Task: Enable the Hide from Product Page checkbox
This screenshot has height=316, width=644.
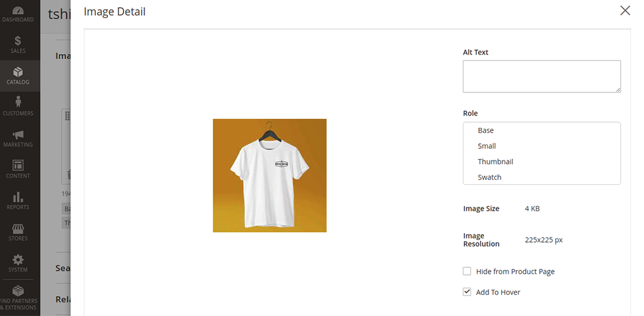Action: coord(467,272)
